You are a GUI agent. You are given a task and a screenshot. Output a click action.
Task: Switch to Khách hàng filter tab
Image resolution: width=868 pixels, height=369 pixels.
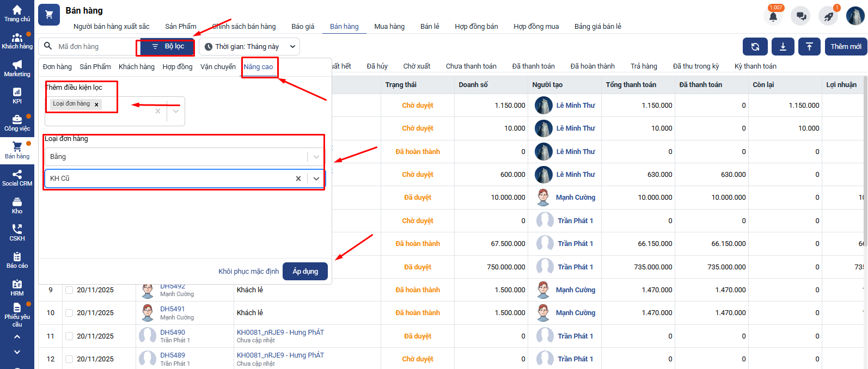pyautogui.click(x=137, y=67)
